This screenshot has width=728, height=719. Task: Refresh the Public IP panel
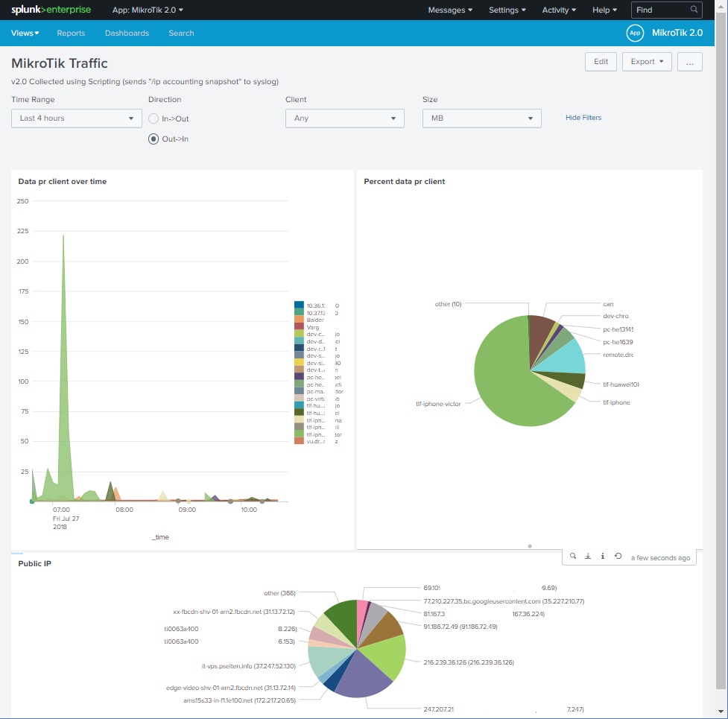click(x=618, y=556)
